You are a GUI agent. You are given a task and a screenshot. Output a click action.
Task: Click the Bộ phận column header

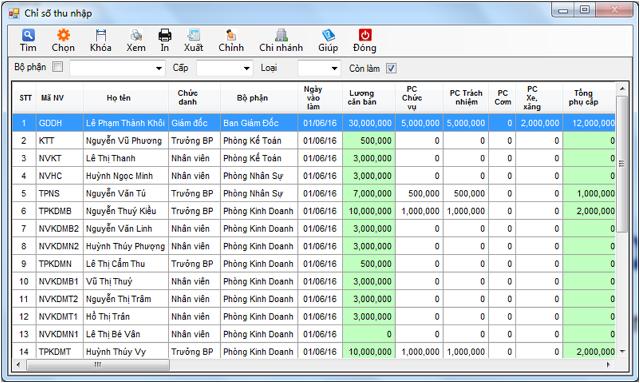pyautogui.click(x=259, y=98)
